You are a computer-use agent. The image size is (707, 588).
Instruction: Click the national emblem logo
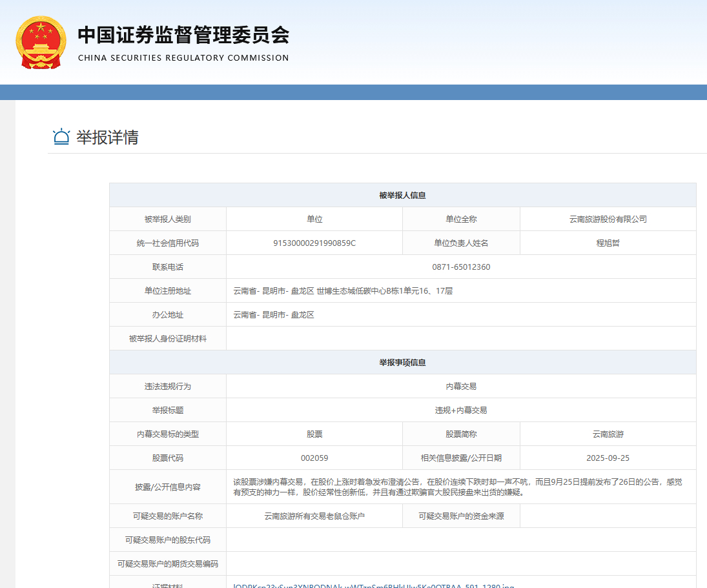[x=41, y=43]
